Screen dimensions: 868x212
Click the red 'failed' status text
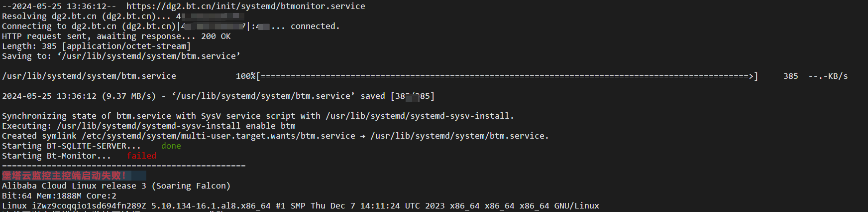coord(141,156)
